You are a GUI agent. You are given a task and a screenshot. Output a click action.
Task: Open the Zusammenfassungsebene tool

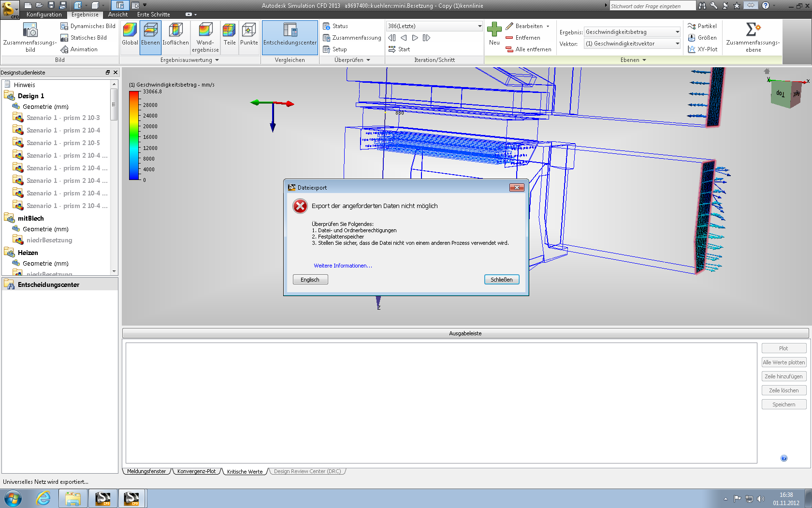click(753, 38)
